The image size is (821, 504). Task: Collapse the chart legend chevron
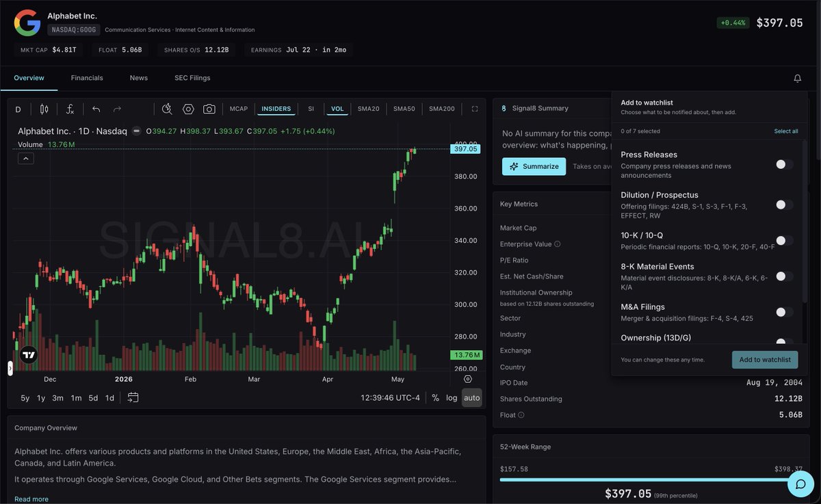coord(25,159)
